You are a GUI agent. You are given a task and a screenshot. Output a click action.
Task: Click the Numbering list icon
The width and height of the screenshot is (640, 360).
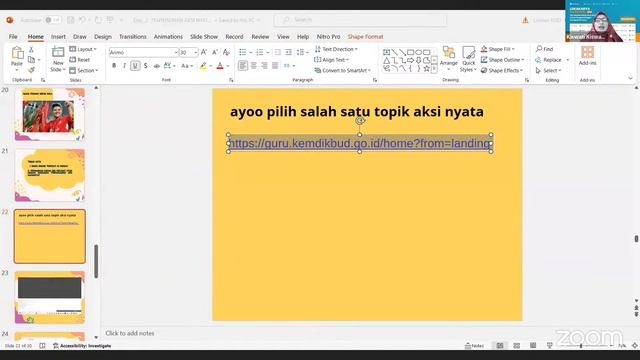click(x=260, y=52)
